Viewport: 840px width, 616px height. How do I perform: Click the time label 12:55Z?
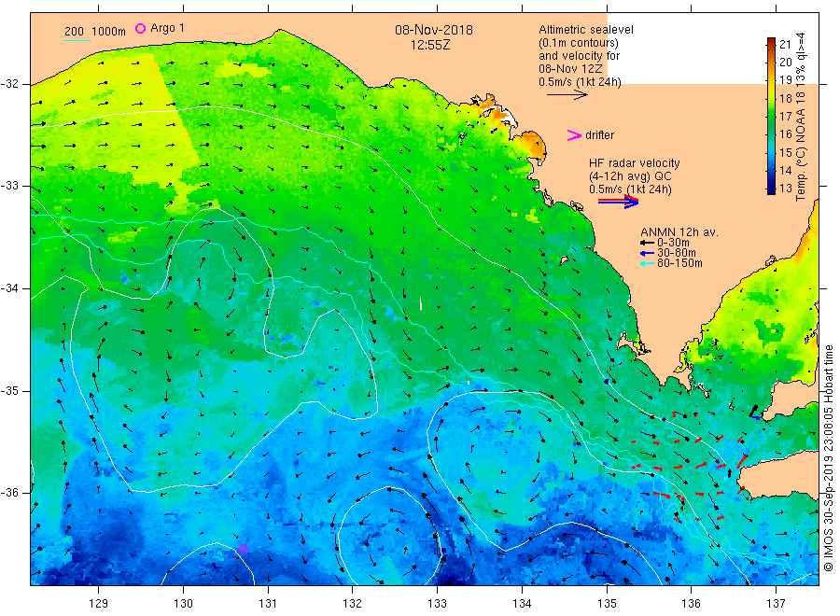click(430, 45)
